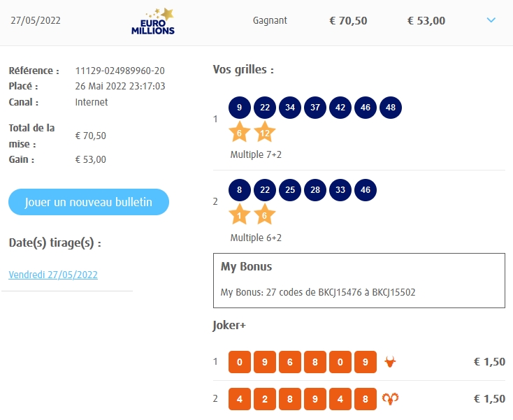Click Joker+ digit 2 in the second row
Screen dimensions: 513x420
coord(265,399)
